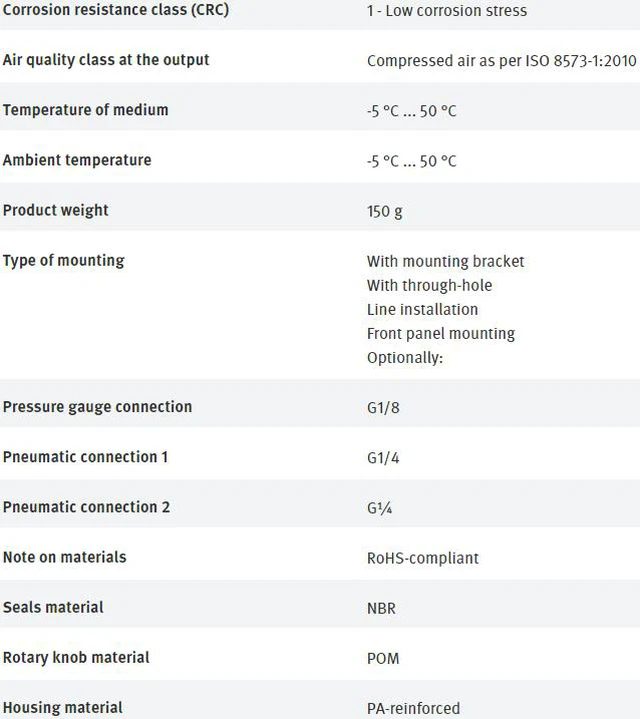640x719 pixels.
Task: Select the G1/8 connection value
Action: pyautogui.click(x=383, y=408)
